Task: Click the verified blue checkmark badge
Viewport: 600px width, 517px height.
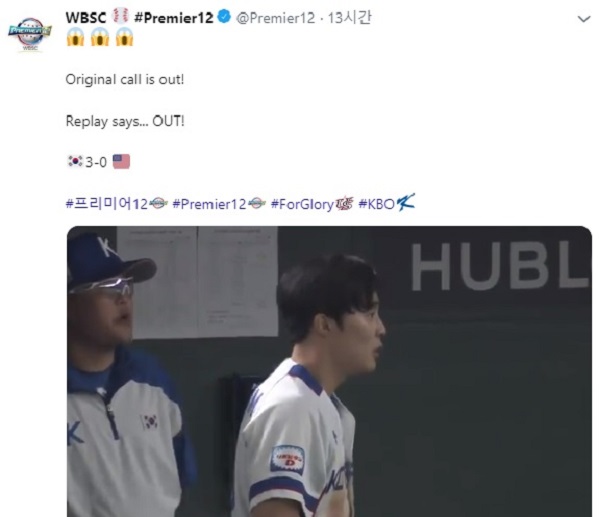Action: coord(224,17)
